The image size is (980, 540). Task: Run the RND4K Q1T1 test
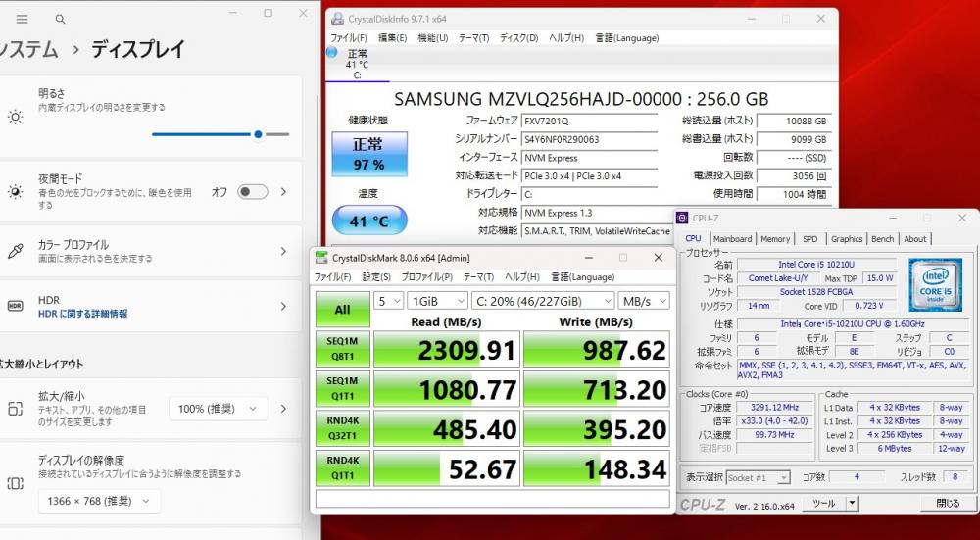point(342,468)
